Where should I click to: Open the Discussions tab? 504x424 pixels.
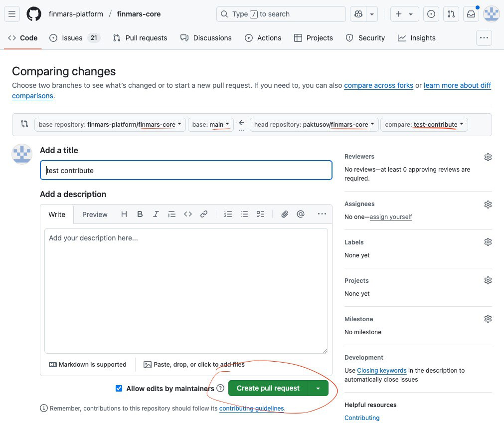tap(206, 38)
